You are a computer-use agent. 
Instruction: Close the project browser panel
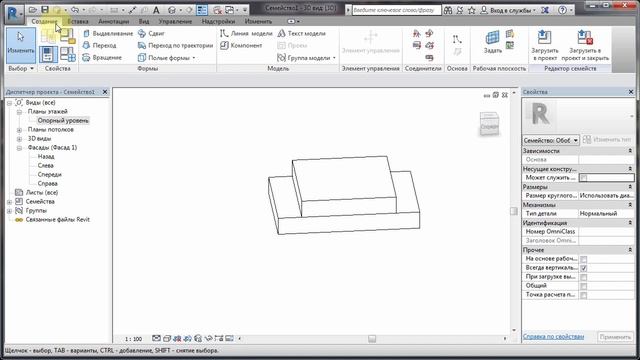click(105, 92)
